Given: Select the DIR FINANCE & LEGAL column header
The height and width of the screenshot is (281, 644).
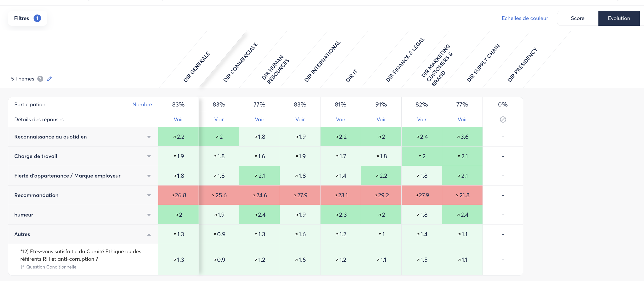Looking at the screenshot, I should tap(405, 60).
